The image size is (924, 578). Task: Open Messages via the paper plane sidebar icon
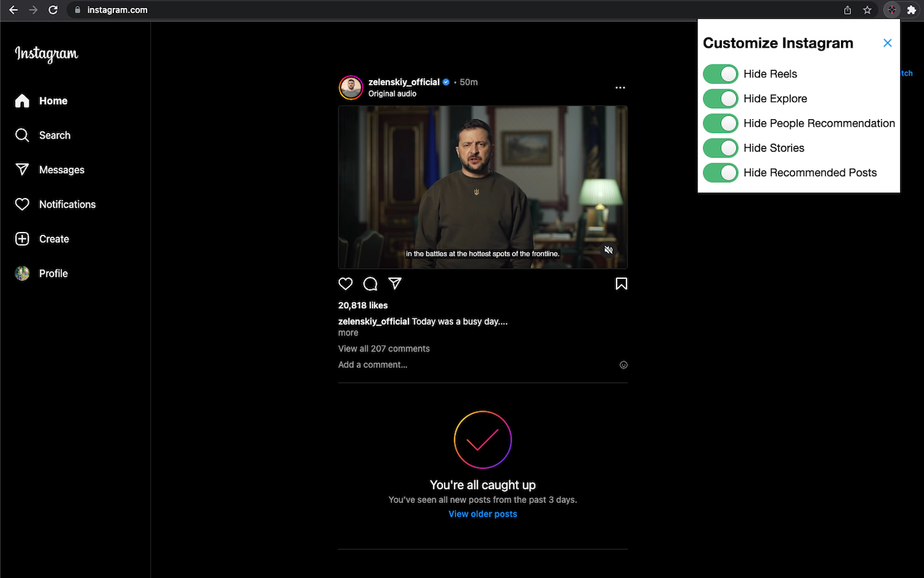(22, 170)
